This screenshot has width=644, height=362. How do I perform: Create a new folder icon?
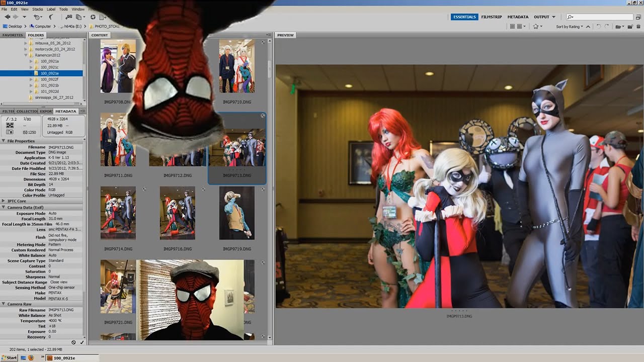630,26
